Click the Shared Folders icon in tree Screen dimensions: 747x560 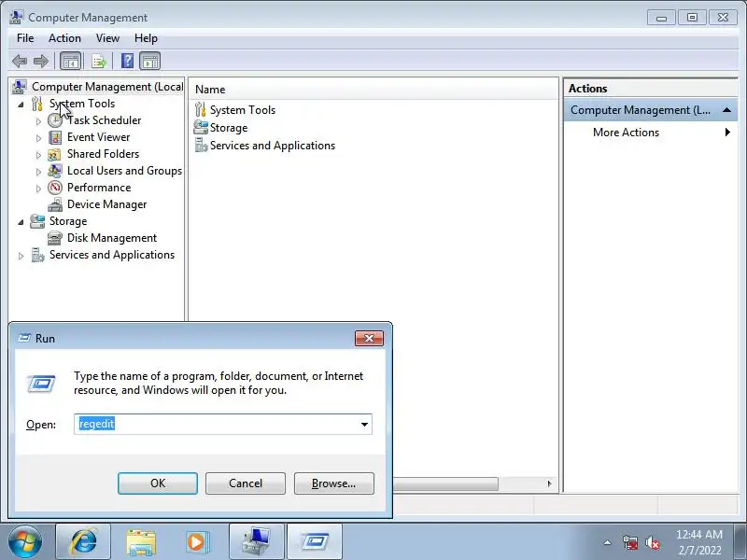(55, 154)
